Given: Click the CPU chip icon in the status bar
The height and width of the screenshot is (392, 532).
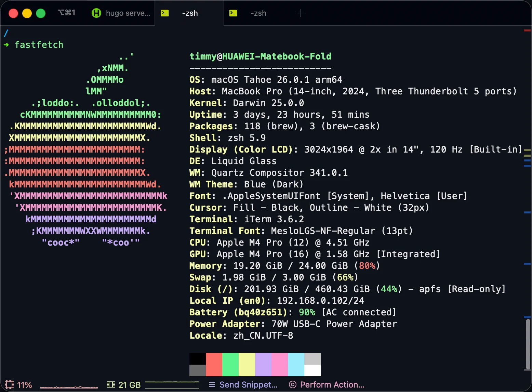Looking at the screenshot, I should 9,385.
